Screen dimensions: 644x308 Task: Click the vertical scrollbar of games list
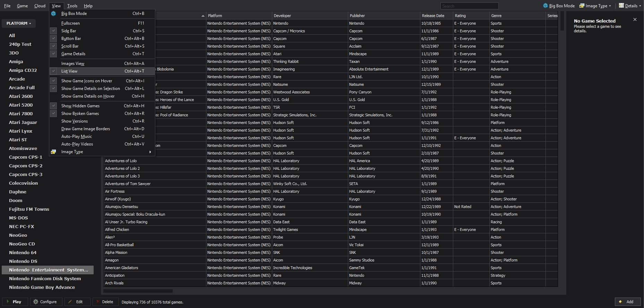[562, 21]
